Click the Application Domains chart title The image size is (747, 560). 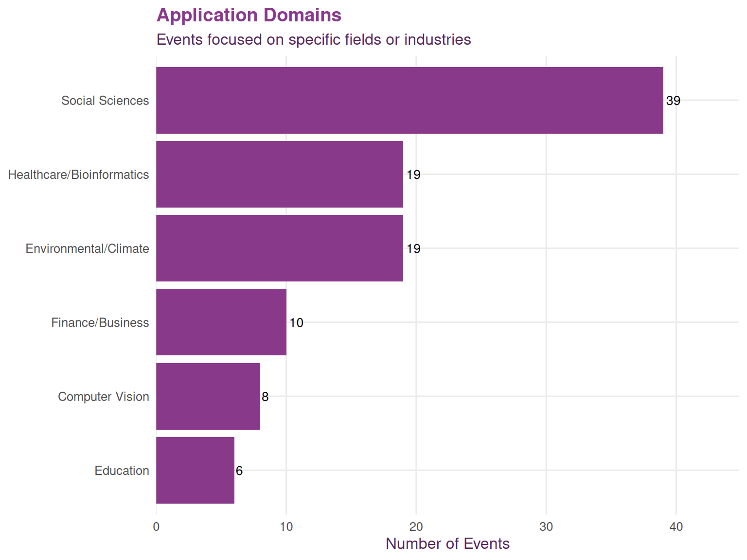(x=249, y=15)
